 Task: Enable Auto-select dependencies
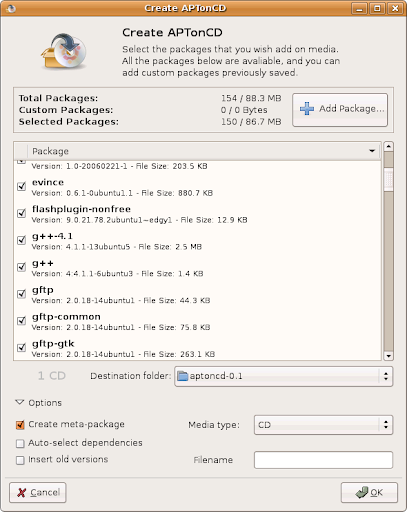coord(20,443)
